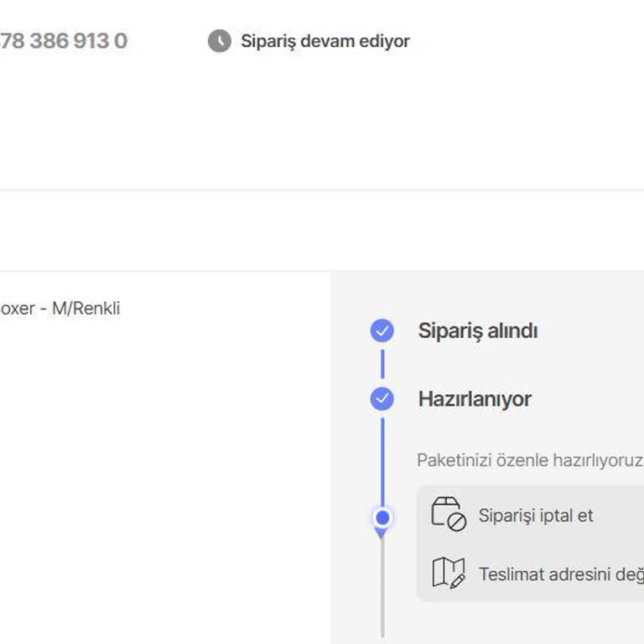
Task: Choose Siparişi iptal et
Action: point(536,516)
